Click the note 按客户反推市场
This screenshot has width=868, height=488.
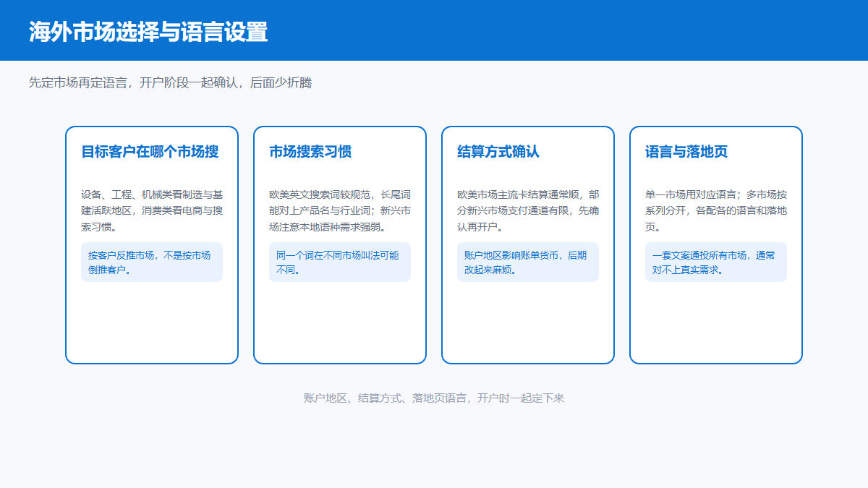[152, 262]
